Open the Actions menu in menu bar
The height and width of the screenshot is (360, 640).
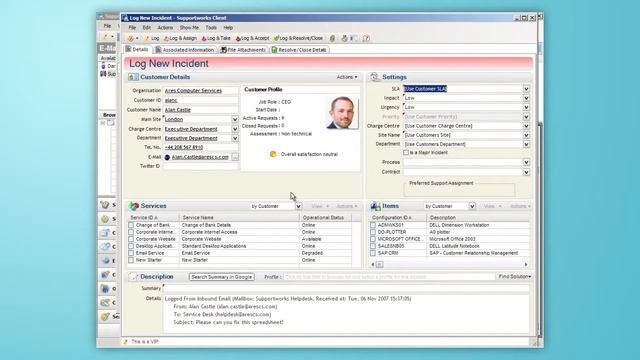[x=165, y=28]
